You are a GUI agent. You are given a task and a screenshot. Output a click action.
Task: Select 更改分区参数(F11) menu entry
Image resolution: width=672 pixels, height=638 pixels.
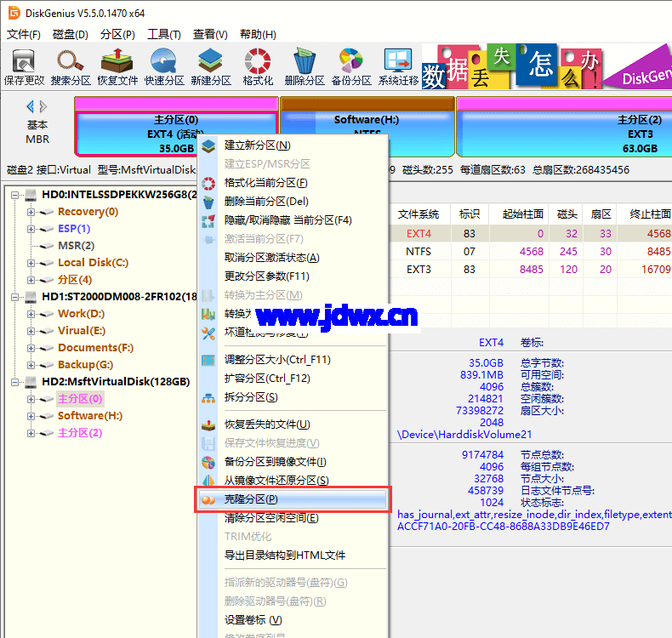tap(293, 276)
